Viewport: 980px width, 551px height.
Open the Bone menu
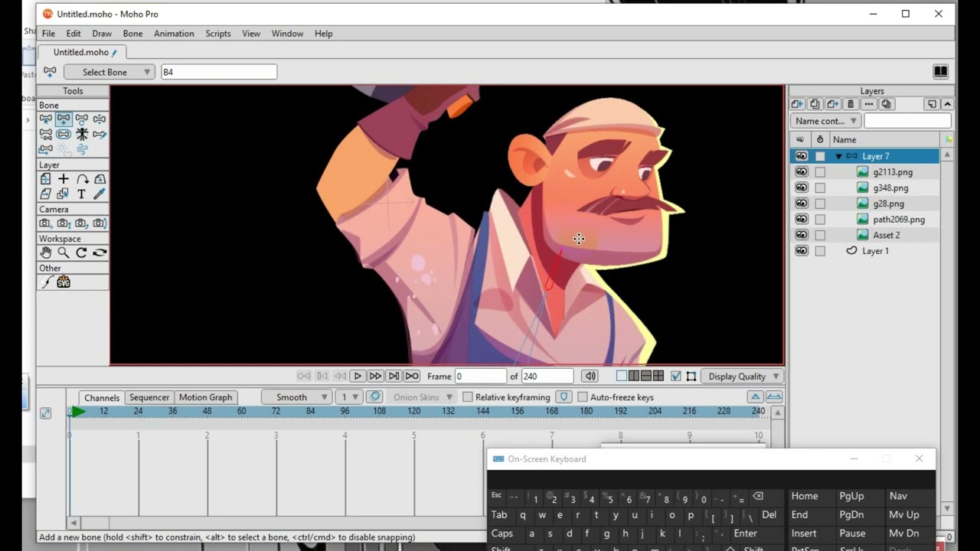pos(132,34)
